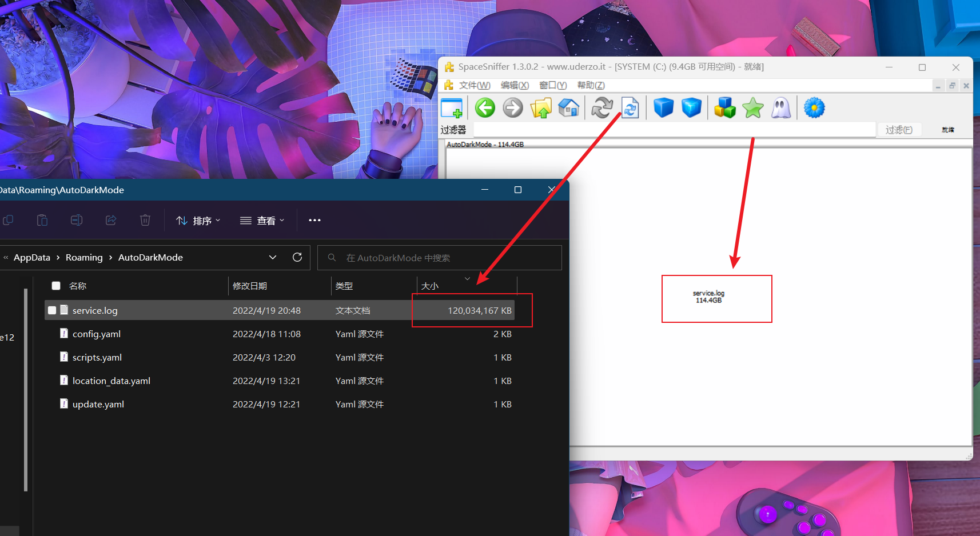980x536 pixels.
Task: Maximize the Explorer AutoDarkMode window
Action: 518,190
